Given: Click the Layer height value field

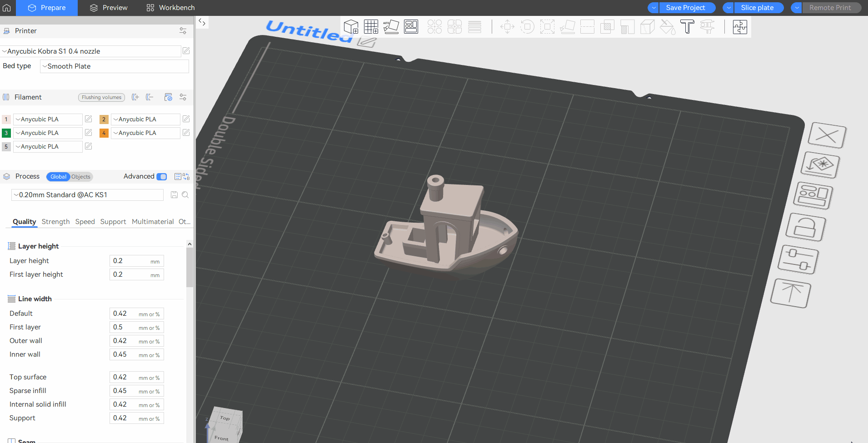Looking at the screenshot, I should coord(136,261).
